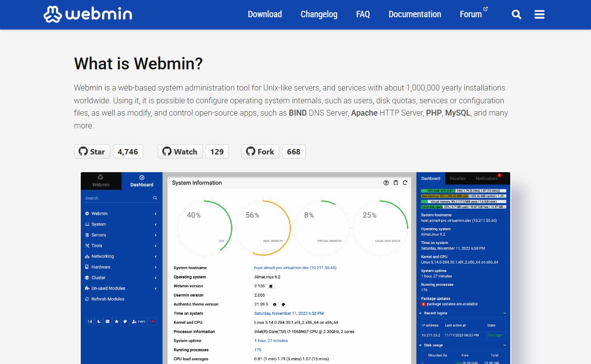Click the theme palette icon in the sidebar's bottom toolbar
The image size is (591, 364).
click(126, 321)
